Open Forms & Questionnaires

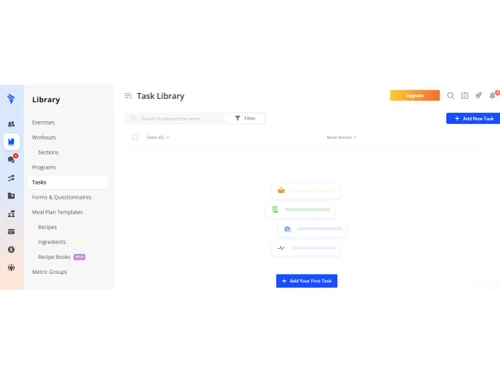(x=62, y=197)
